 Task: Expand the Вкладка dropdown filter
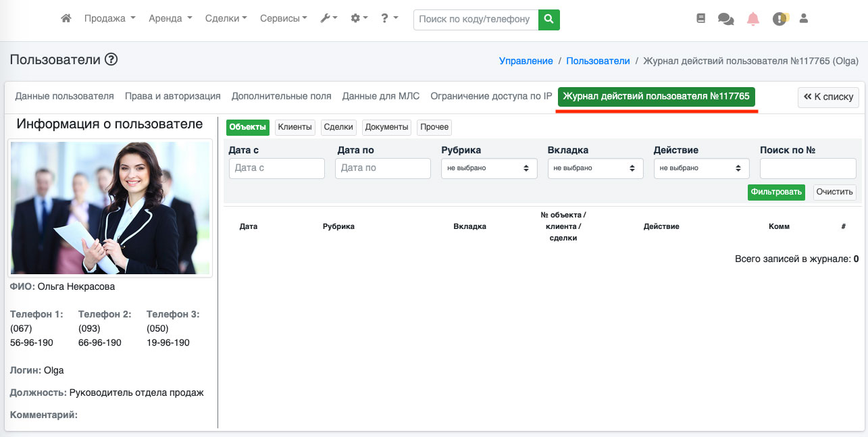coord(595,168)
